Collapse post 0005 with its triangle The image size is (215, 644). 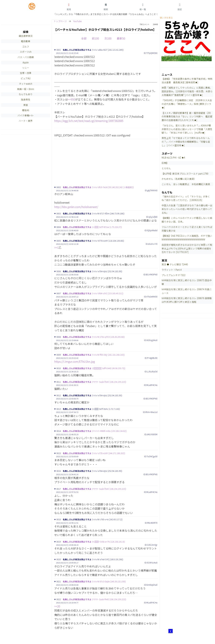(x=55, y=241)
